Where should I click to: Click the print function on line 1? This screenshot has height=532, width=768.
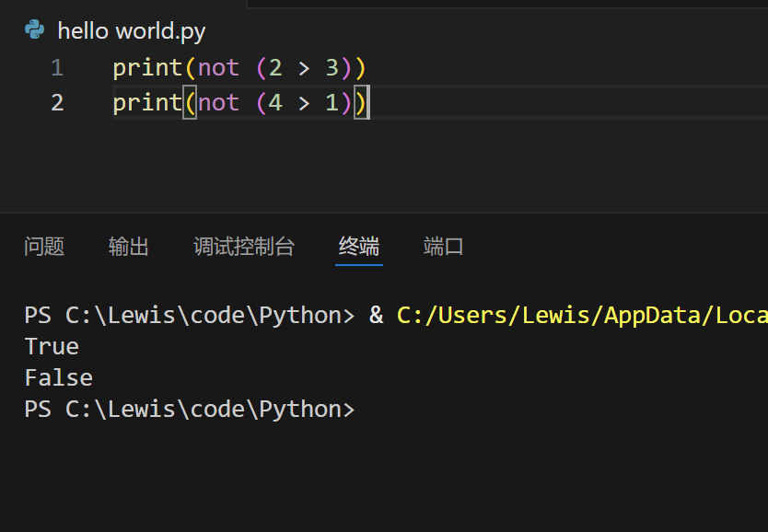pyautogui.click(x=147, y=68)
